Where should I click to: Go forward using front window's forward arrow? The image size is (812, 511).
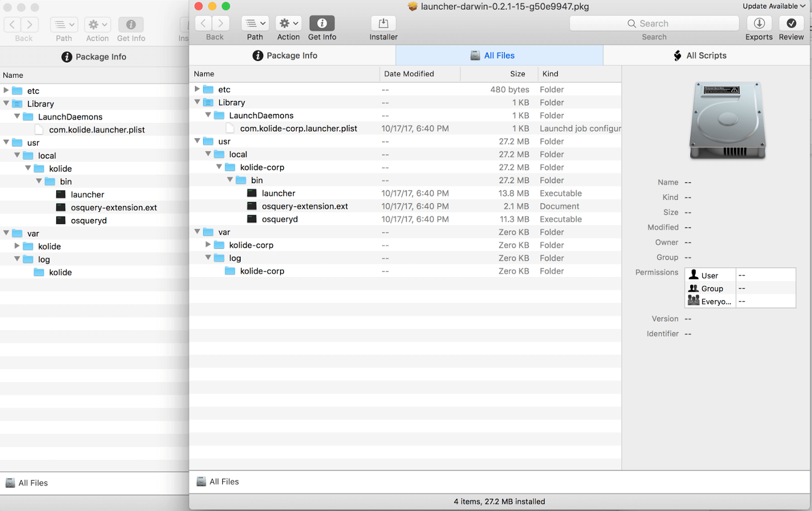(220, 23)
